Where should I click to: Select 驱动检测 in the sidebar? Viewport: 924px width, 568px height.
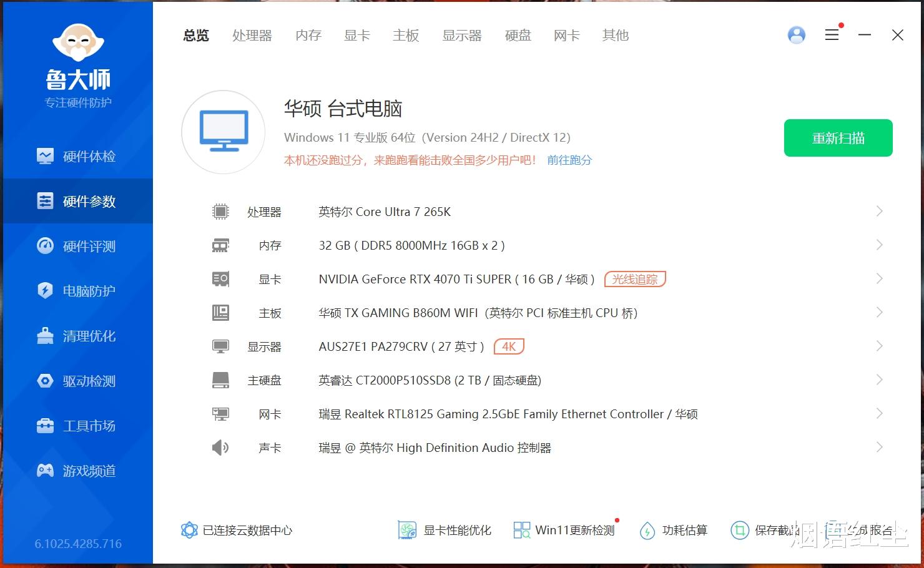(78, 381)
